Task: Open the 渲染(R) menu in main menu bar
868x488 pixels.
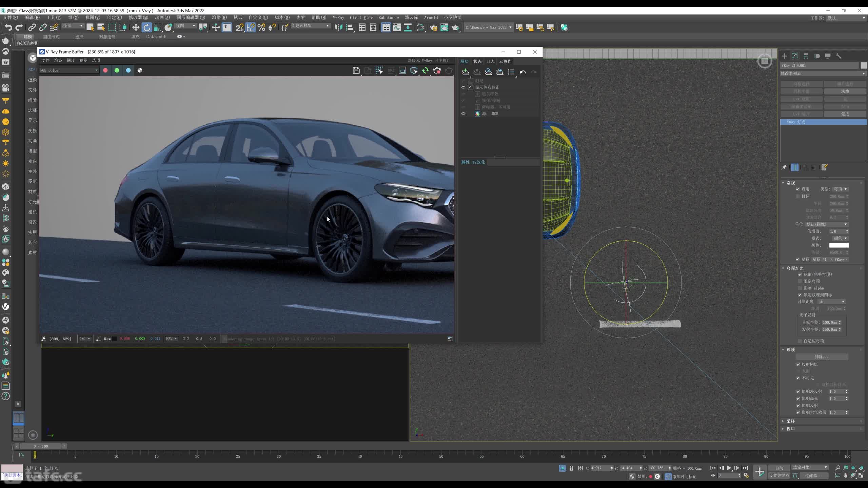Action: (219, 17)
